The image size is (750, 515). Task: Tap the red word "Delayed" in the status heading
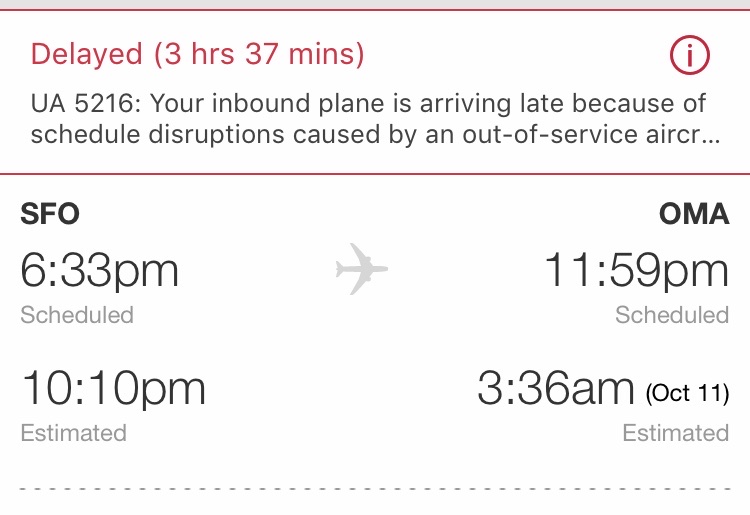[87, 54]
